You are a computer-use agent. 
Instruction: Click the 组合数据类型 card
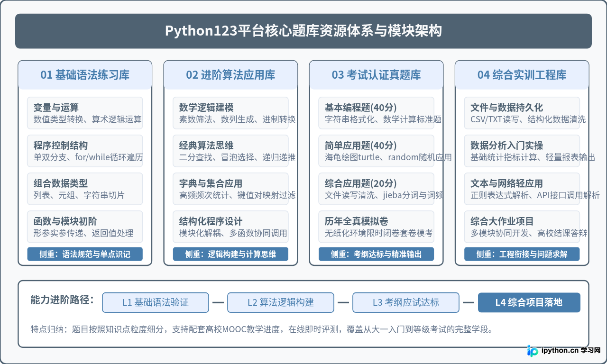coord(85,189)
